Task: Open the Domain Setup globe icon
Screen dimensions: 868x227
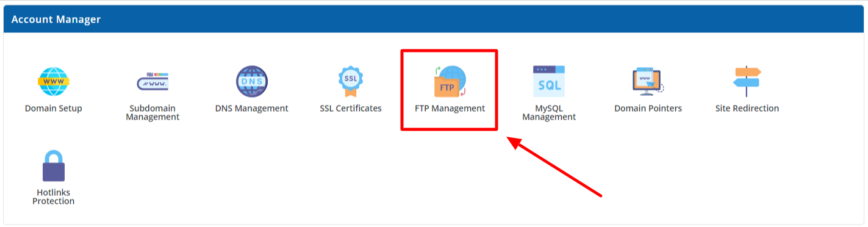Action: [54, 82]
